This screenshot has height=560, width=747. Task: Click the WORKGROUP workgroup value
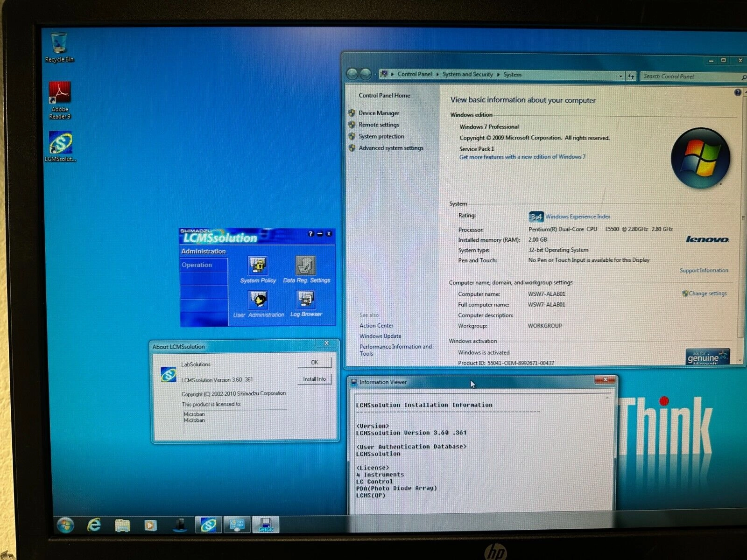(544, 326)
